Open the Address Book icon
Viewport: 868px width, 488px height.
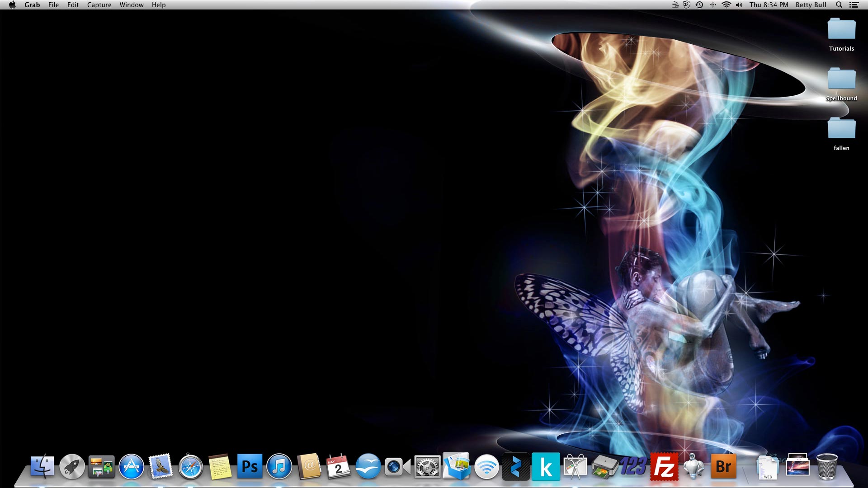pyautogui.click(x=309, y=466)
